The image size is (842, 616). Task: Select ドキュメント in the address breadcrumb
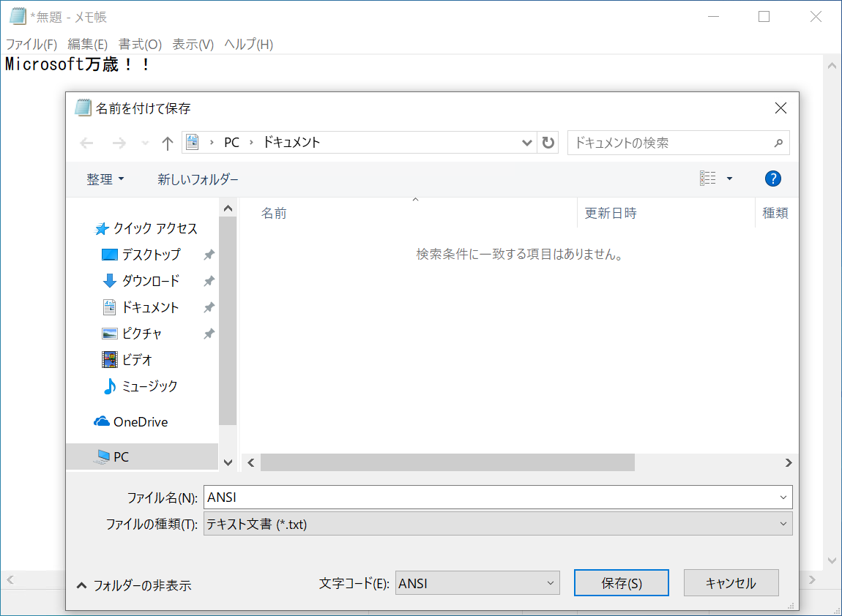(x=291, y=142)
